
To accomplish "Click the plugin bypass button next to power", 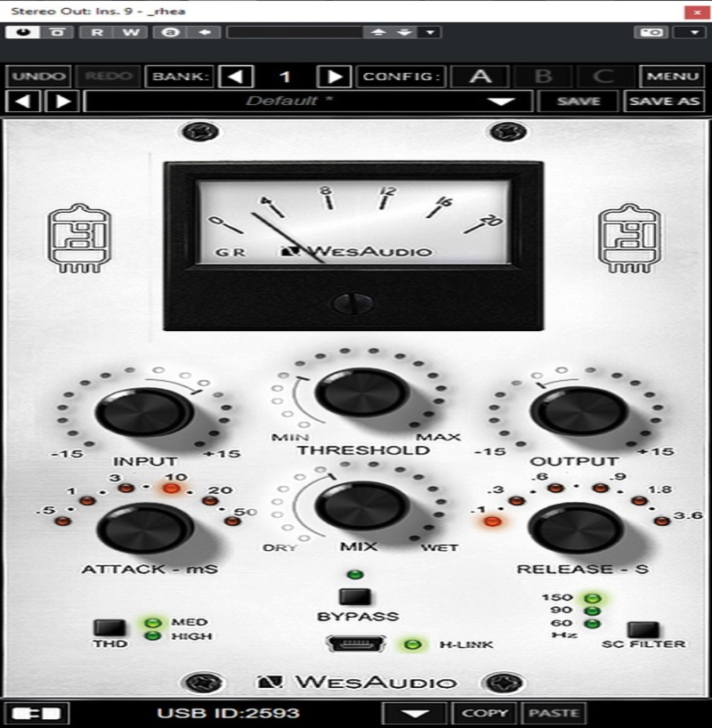I will pyautogui.click(x=57, y=33).
